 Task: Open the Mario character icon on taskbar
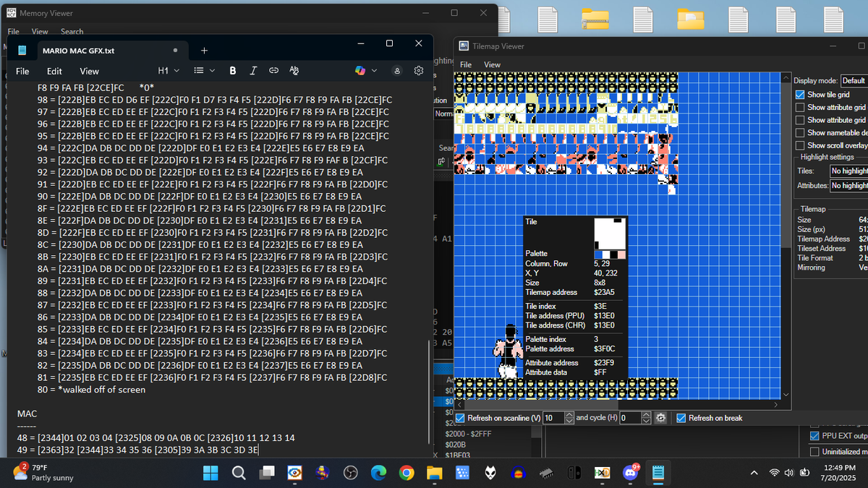click(x=323, y=473)
